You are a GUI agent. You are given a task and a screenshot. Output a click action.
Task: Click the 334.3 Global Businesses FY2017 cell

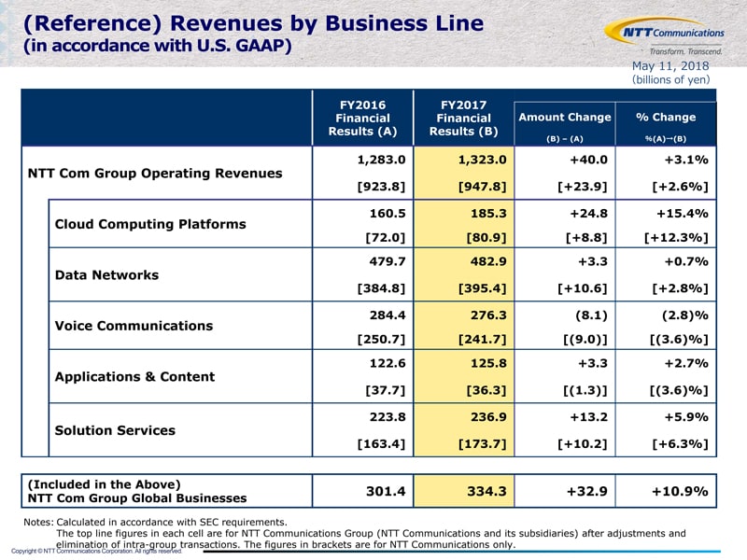click(x=463, y=491)
